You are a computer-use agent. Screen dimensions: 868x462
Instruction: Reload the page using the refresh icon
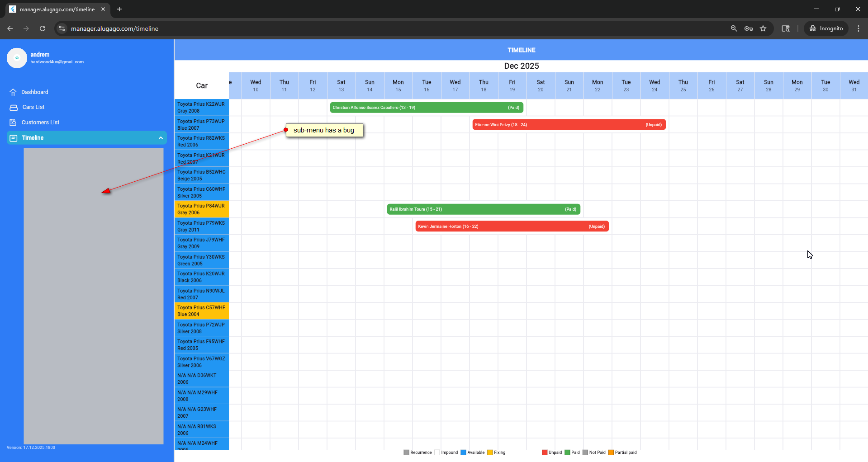click(x=43, y=28)
